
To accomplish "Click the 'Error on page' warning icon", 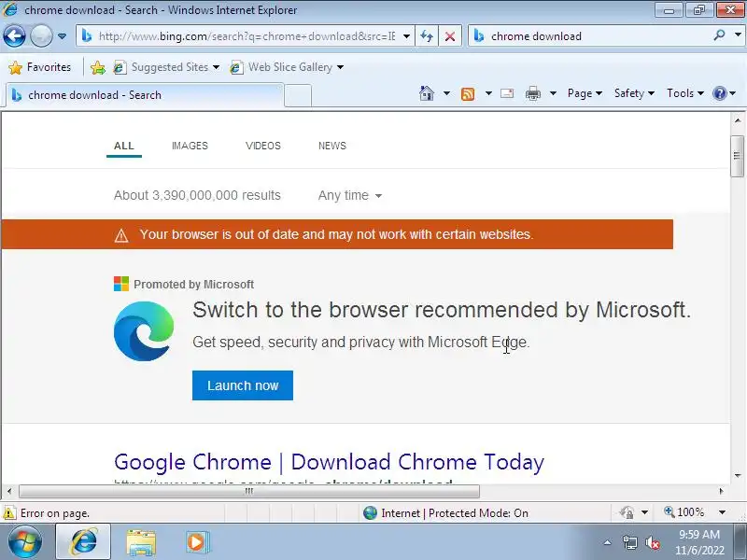I will (9, 513).
